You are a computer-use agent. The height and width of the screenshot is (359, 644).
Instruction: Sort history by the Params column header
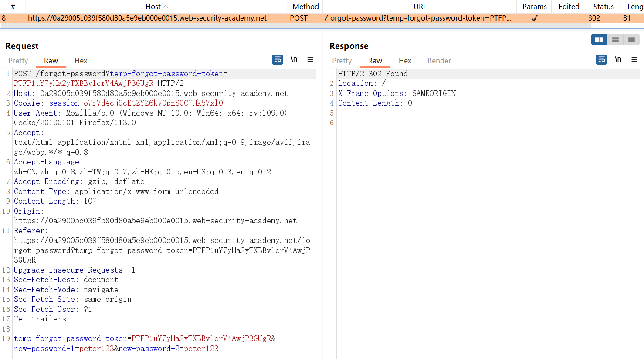[x=534, y=7]
